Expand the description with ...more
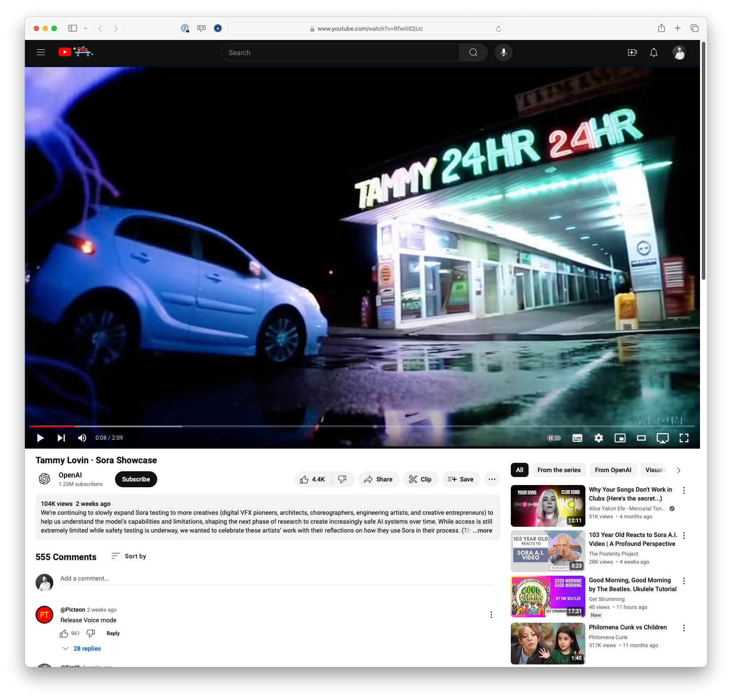This screenshot has height=700, width=732. [x=482, y=530]
